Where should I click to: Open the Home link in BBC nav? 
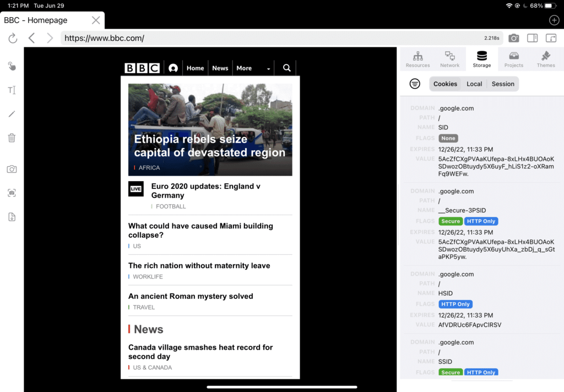pos(196,68)
